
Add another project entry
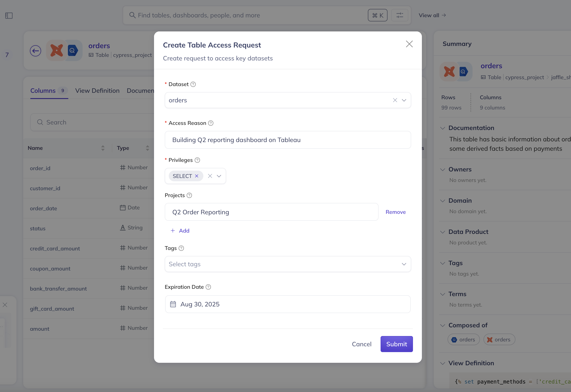[x=180, y=231]
